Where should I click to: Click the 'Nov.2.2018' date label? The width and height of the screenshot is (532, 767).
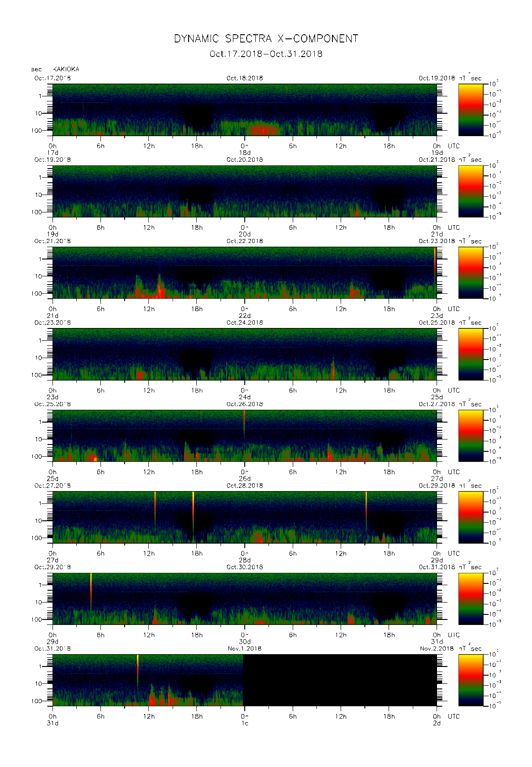click(x=437, y=649)
